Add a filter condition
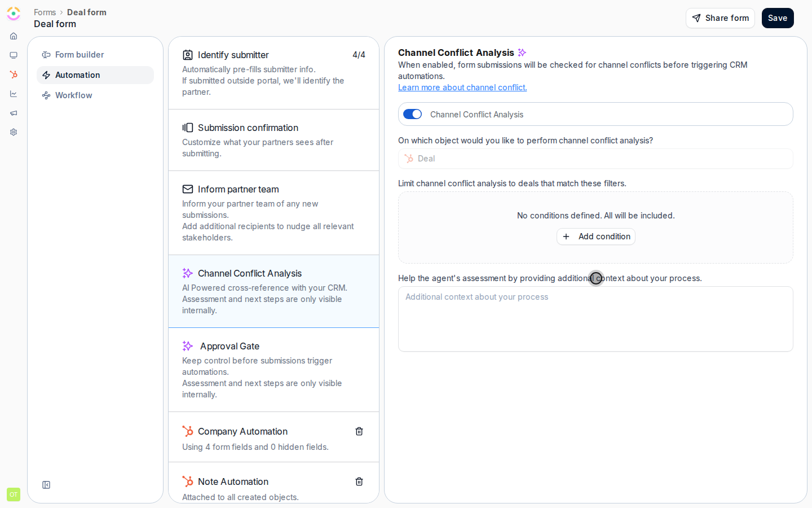The width and height of the screenshot is (812, 508). [x=596, y=237]
